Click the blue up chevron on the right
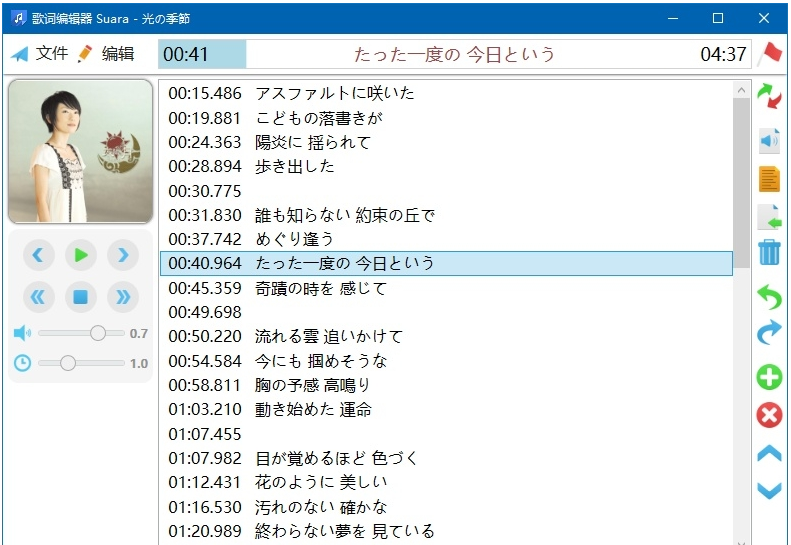Screen dimensions: 791x545 click(x=769, y=454)
